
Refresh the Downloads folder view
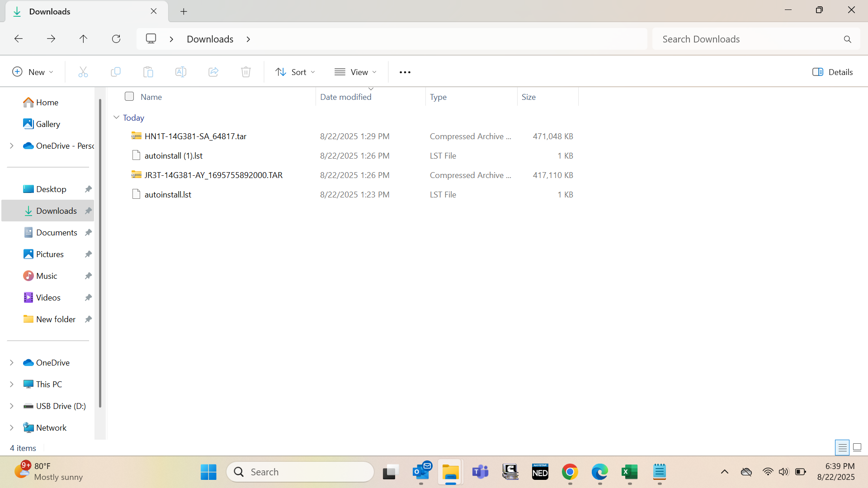[x=116, y=39]
